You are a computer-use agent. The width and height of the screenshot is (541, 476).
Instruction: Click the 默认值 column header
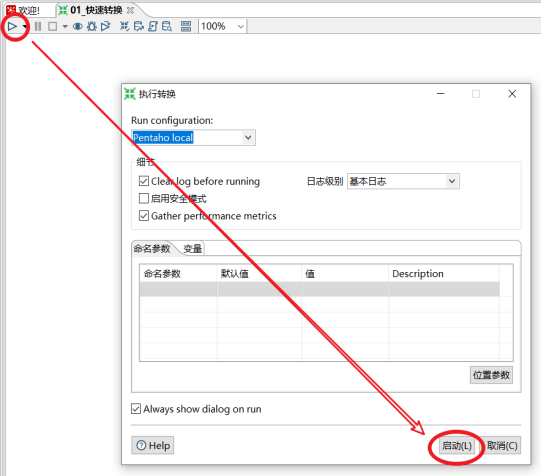[x=259, y=274]
